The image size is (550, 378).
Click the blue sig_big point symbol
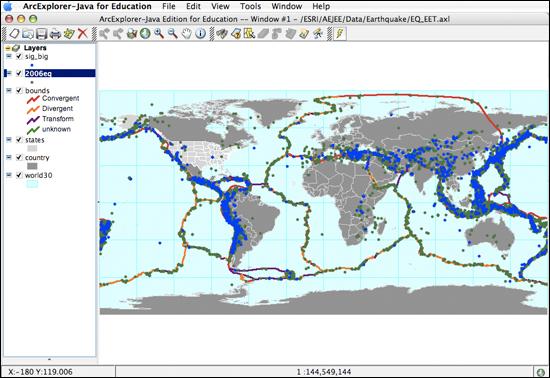click(32, 65)
